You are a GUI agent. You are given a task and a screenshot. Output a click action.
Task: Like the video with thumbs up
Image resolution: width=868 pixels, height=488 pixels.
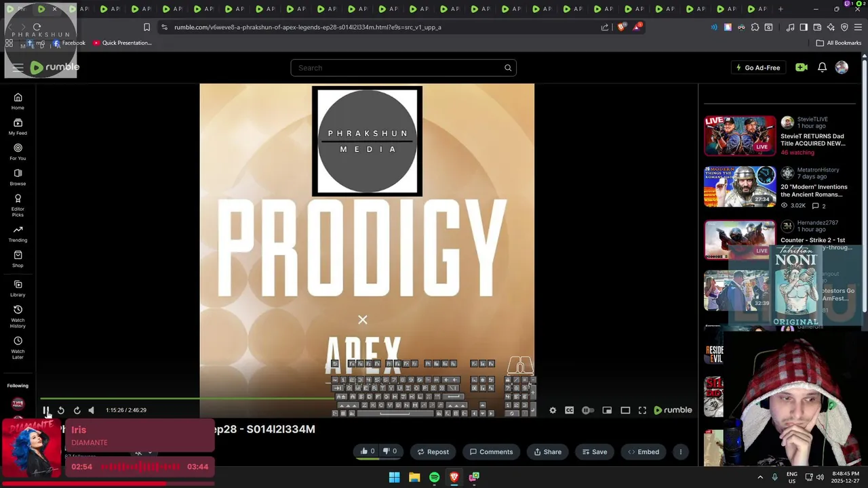coord(368,451)
